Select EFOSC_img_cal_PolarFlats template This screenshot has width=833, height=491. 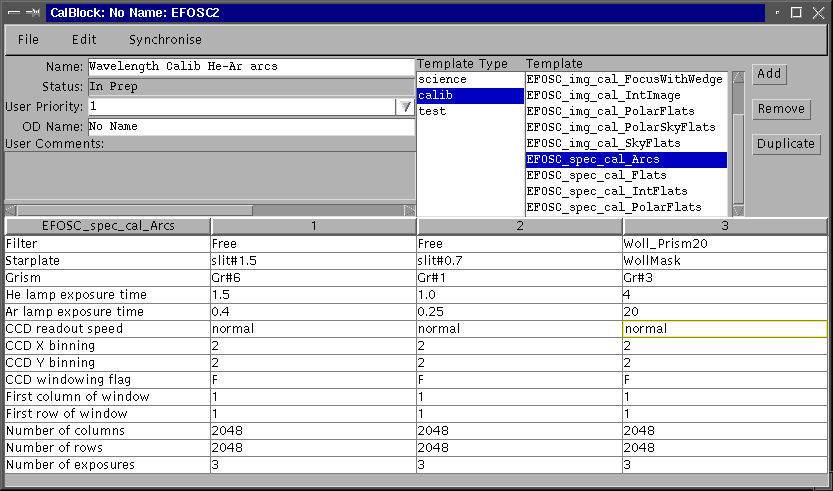[626, 112]
